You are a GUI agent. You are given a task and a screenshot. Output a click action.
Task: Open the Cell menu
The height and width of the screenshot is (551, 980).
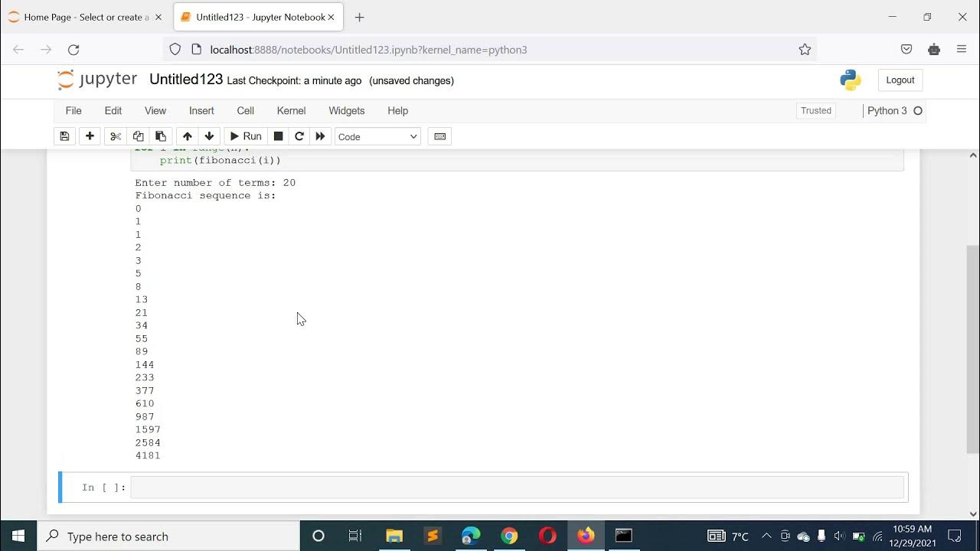click(x=246, y=111)
